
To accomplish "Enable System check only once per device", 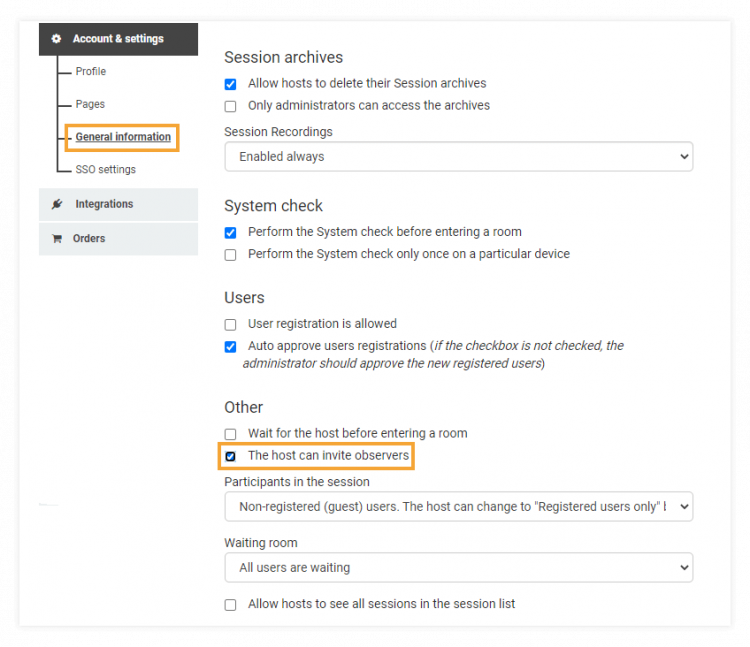I will (231, 255).
